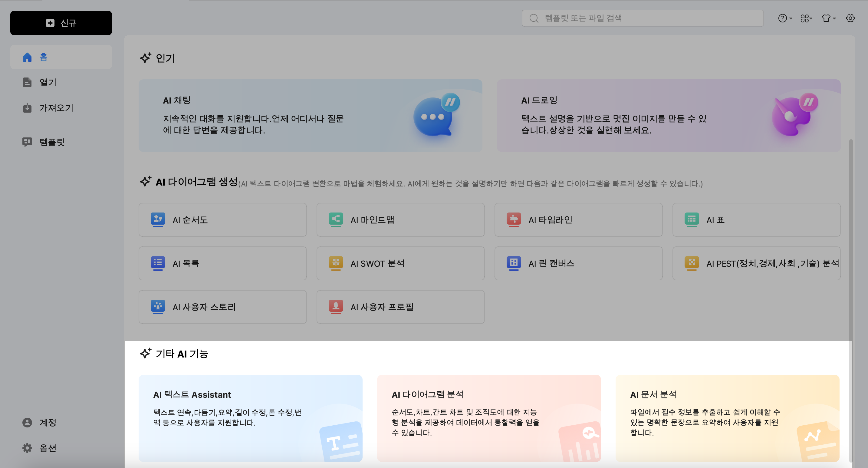Open 계정 account at sidebar bottom
This screenshot has width=868, height=468.
pyautogui.click(x=48, y=422)
